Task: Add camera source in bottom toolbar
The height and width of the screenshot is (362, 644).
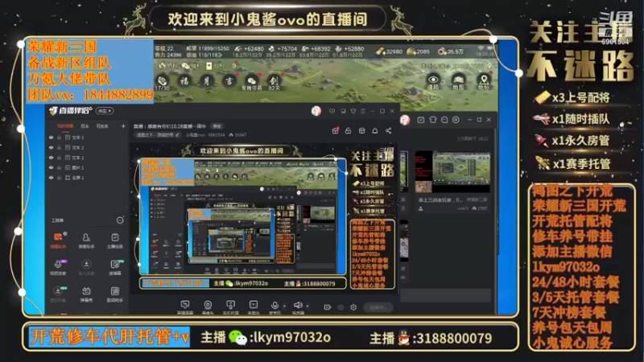Action: 208,306
